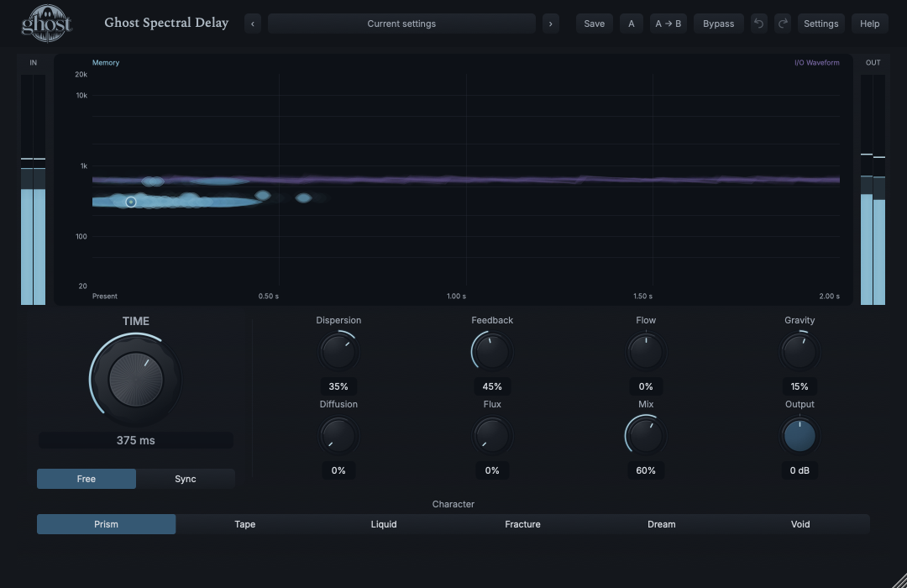Click the "Ghost Spectral Delay" title text

tap(166, 23)
